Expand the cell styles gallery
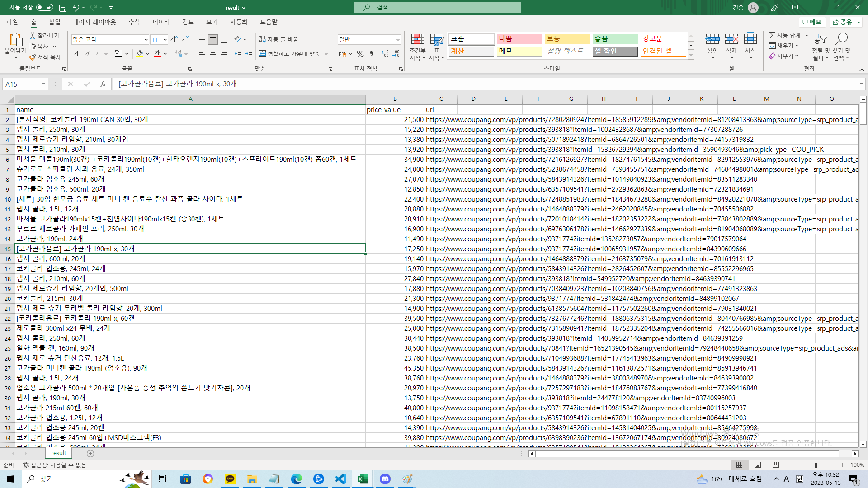This screenshot has width=868, height=488. [691, 55]
